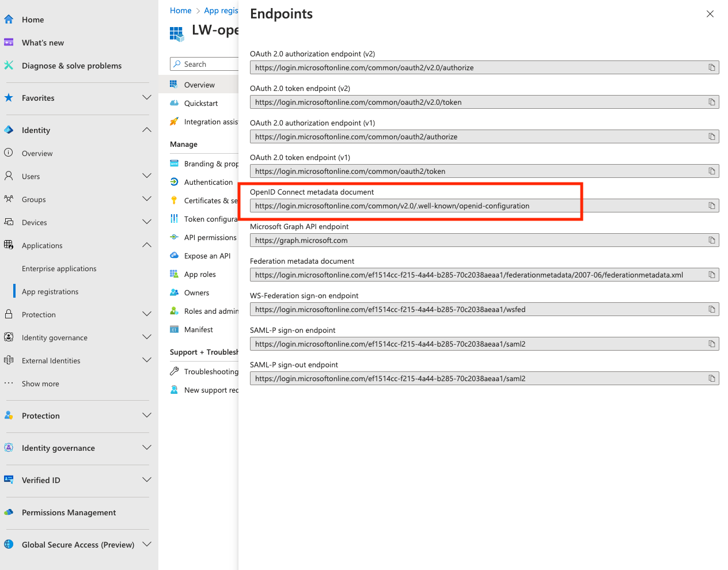Expand the Devices submenu chevron
This screenshot has height=570, width=728.
(x=147, y=222)
